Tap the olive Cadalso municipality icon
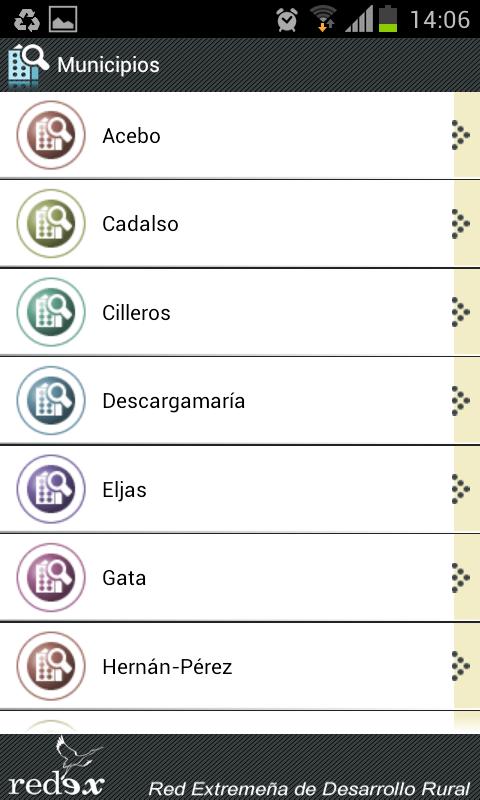480x800 pixels. click(51, 223)
